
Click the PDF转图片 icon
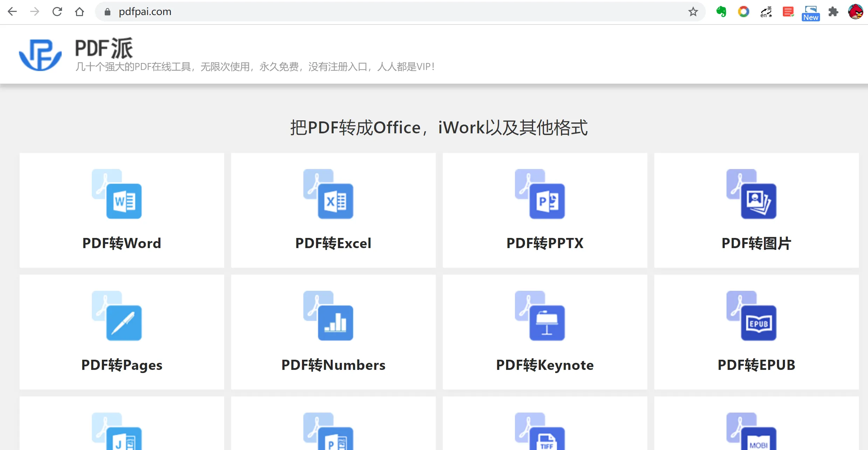pyautogui.click(x=751, y=194)
